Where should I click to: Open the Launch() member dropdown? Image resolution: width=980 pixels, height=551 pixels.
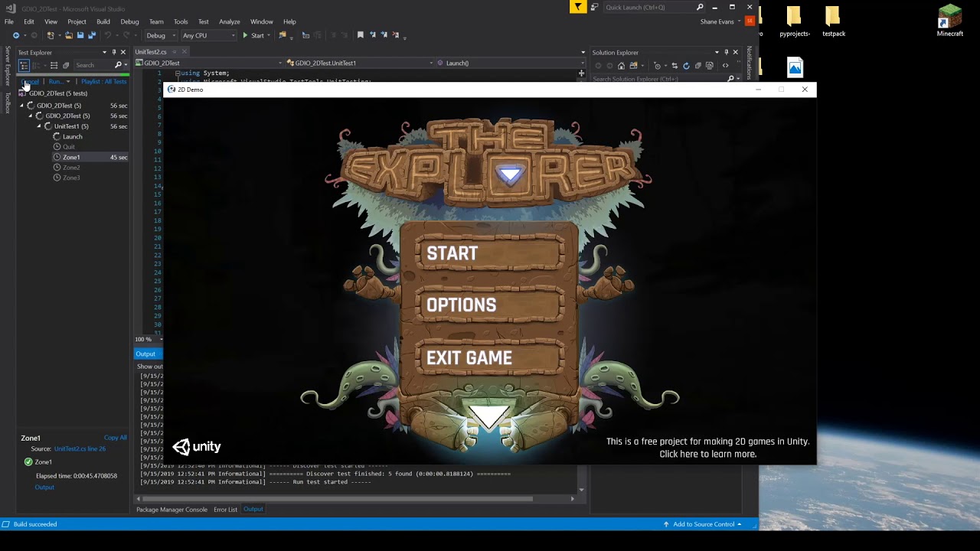583,63
